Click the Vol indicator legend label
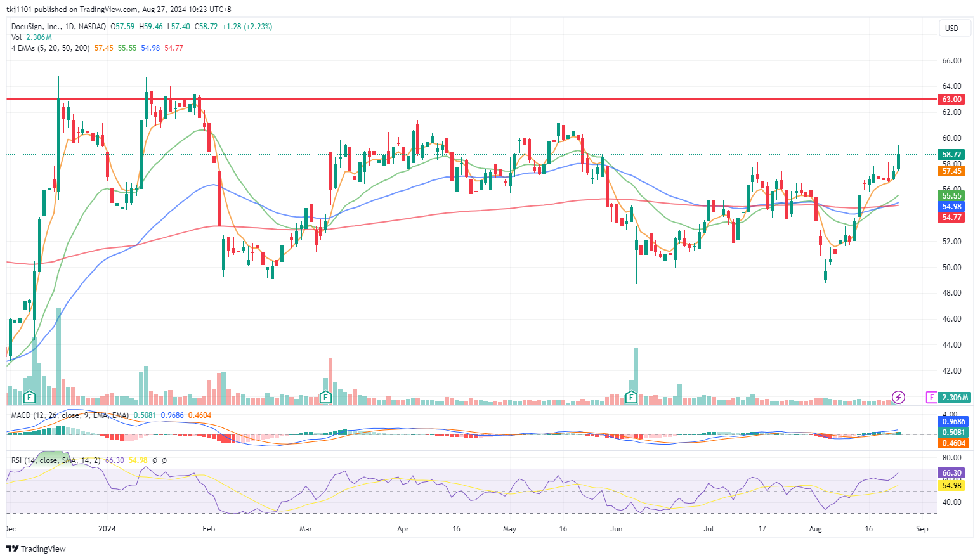 [x=16, y=37]
